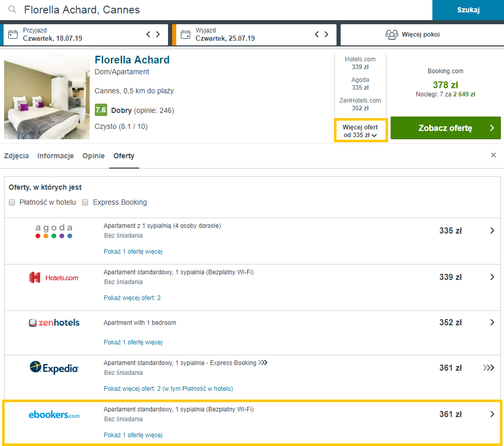Open ebookers offer via right chevron
The width and height of the screenshot is (504, 446).
click(x=492, y=414)
